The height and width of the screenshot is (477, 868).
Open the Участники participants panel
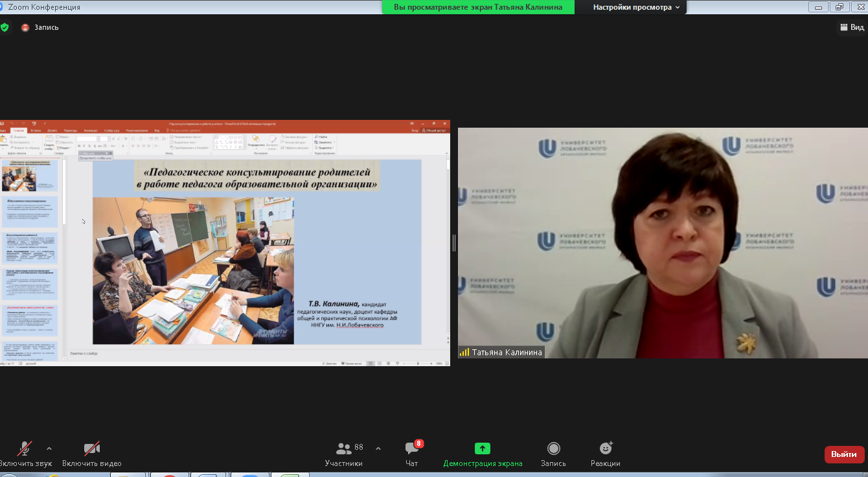pos(344,454)
